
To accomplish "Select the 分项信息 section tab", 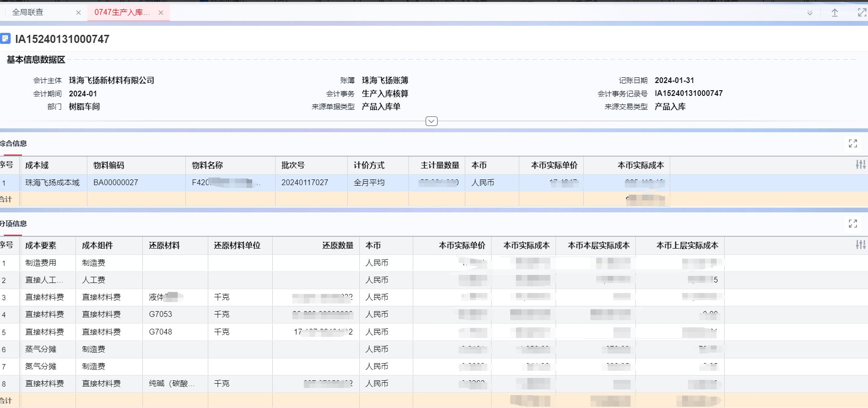I will [13, 224].
